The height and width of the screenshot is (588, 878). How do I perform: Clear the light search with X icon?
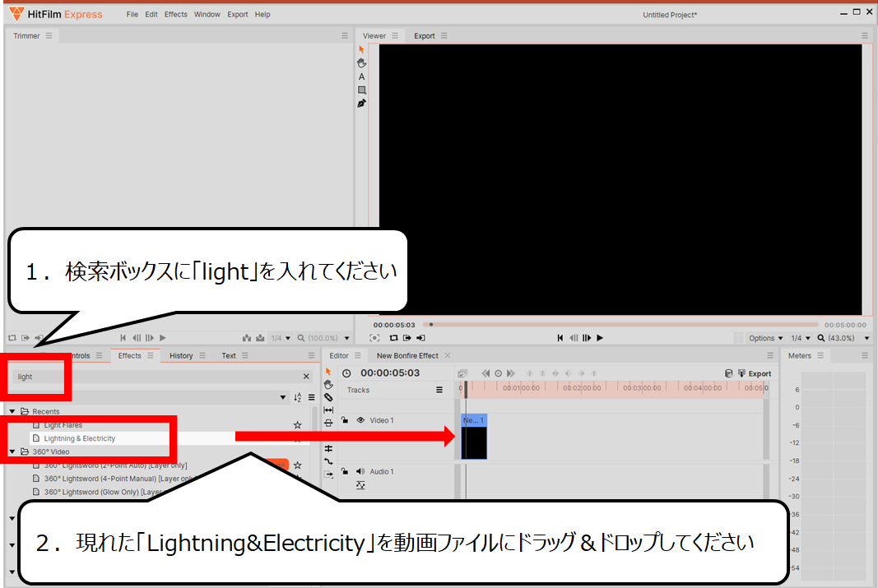(x=306, y=377)
